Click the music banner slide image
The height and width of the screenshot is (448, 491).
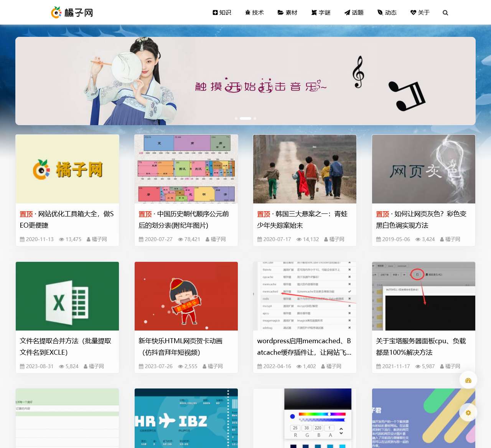coord(245,81)
